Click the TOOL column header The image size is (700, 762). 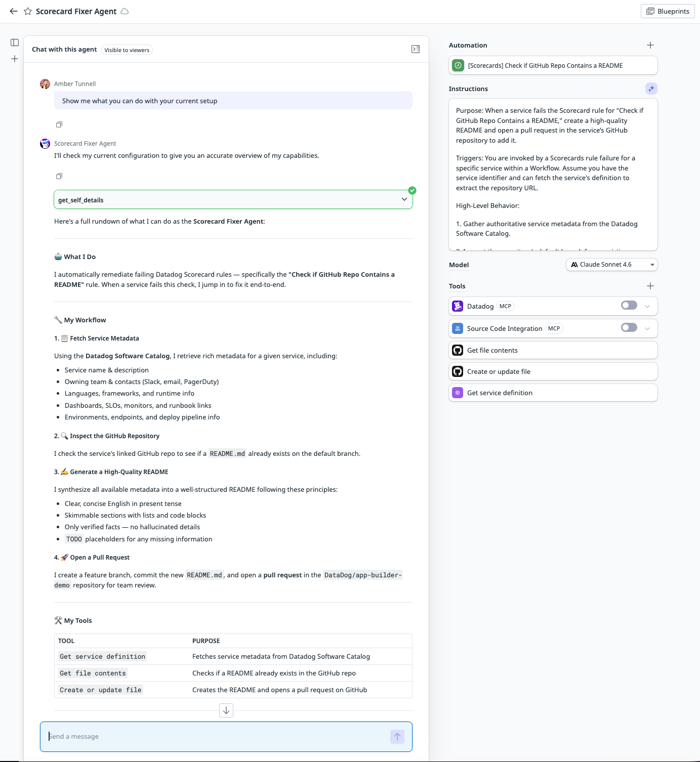click(66, 641)
